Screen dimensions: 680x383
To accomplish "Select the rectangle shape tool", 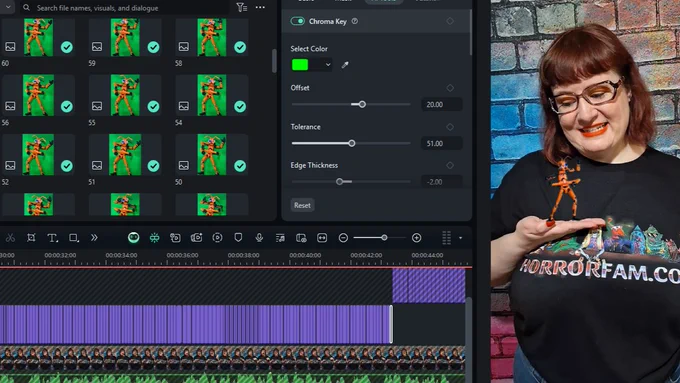I will click(x=74, y=238).
